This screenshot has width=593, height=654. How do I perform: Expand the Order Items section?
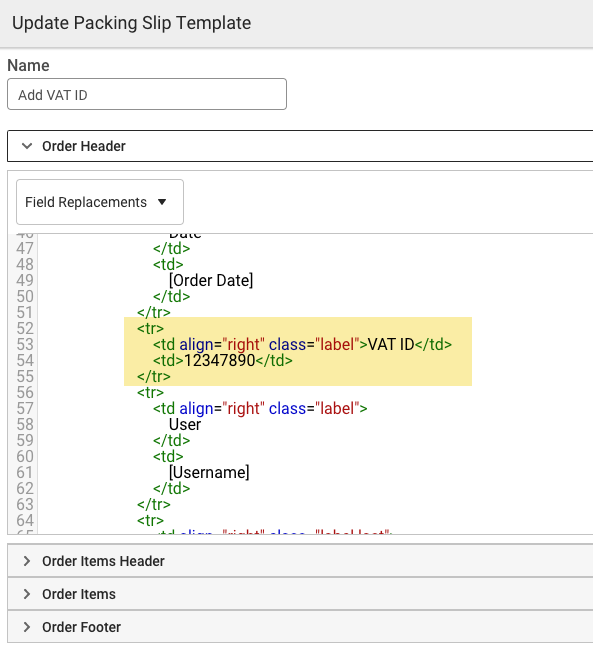300,594
